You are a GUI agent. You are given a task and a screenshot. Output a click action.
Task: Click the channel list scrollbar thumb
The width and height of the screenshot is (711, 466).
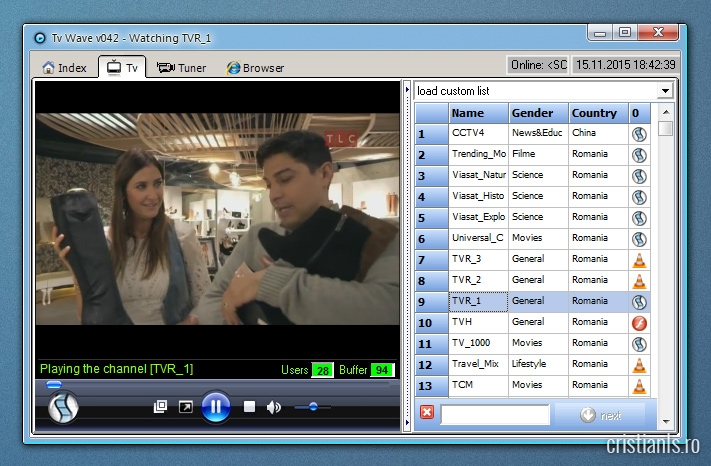(x=665, y=128)
